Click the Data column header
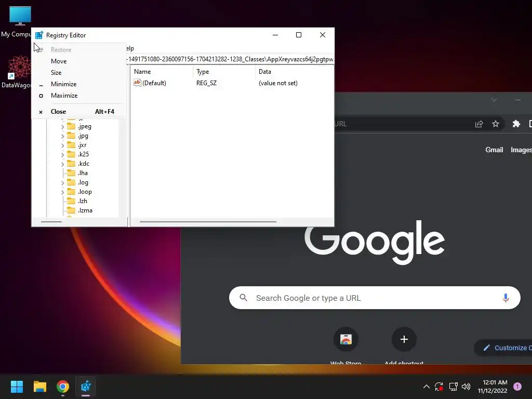Image resolution: width=532 pixels, height=399 pixels. click(x=295, y=72)
